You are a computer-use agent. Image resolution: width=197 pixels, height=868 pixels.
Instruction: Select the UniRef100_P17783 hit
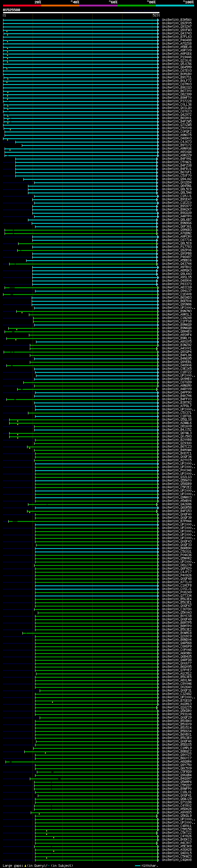coord(176,247)
